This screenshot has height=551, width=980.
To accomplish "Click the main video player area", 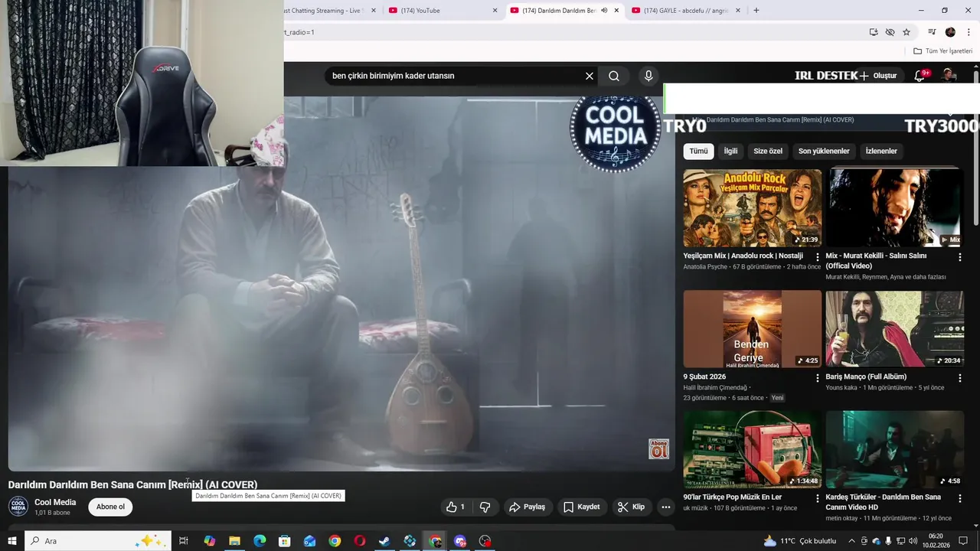I will (x=341, y=283).
